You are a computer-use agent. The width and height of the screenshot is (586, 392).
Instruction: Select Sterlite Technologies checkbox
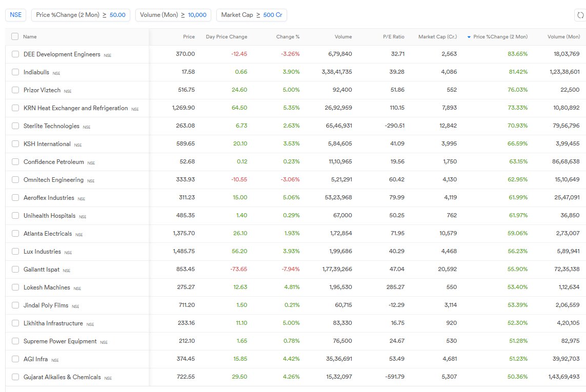[x=15, y=126]
